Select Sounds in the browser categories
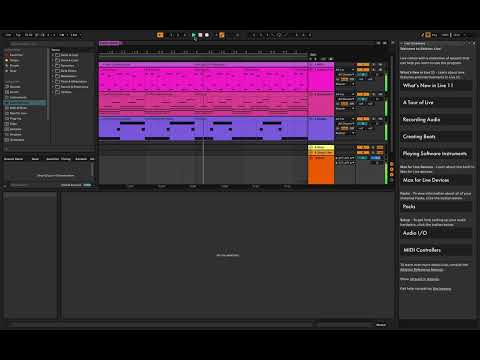This screenshot has width=480, height=360. [15, 87]
